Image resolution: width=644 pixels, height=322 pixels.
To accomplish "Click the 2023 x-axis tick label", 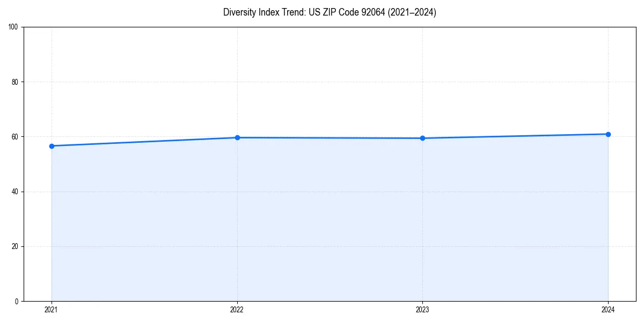I will coord(423,310).
